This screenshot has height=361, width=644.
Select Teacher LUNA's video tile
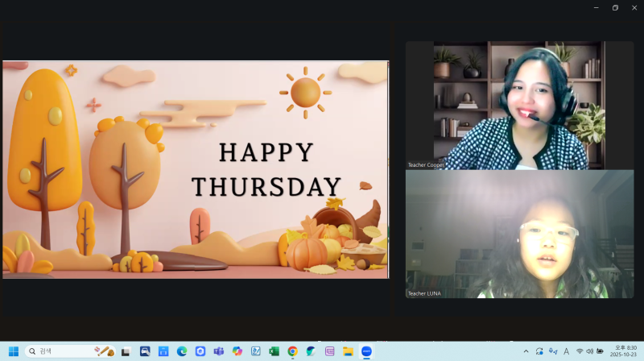(x=519, y=234)
